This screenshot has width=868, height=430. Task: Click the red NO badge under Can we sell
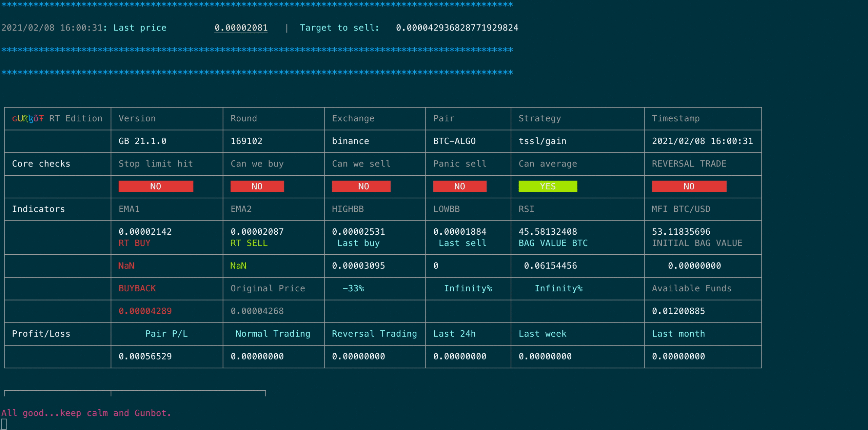pyautogui.click(x=361, y=186)
